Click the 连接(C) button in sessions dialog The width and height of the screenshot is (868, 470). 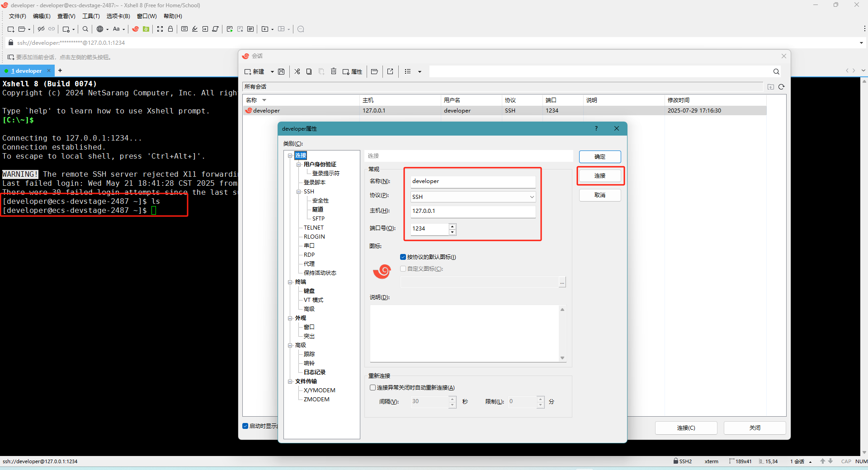click(x=686, y=428)
